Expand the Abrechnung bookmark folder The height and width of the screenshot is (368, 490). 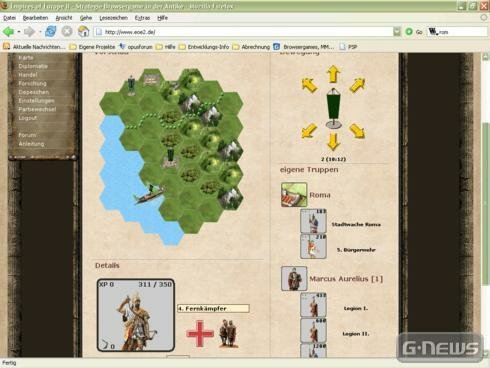[x=251, y=47]
